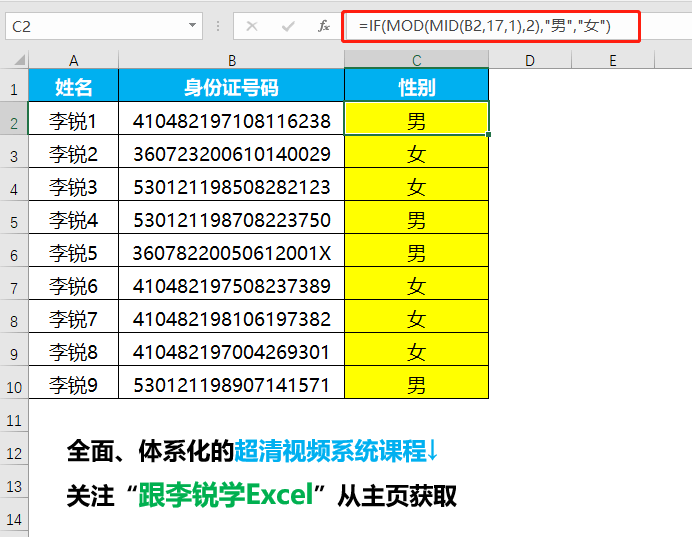Select gender cell in 李锐2 row

click(x=417, y=151)
